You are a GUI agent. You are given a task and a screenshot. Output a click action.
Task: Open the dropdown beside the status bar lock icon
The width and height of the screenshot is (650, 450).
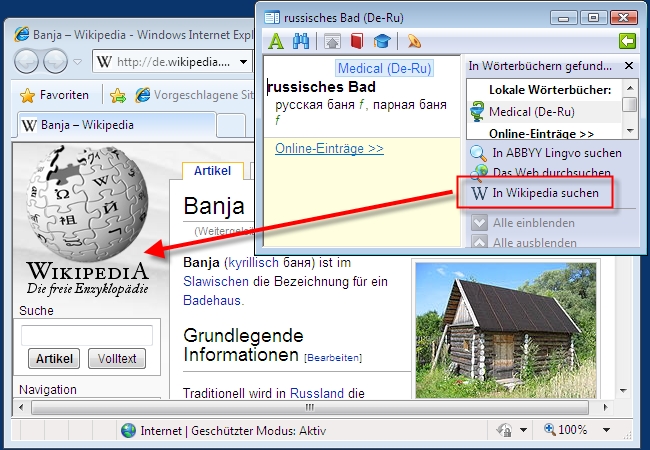(x=523, y=431)
